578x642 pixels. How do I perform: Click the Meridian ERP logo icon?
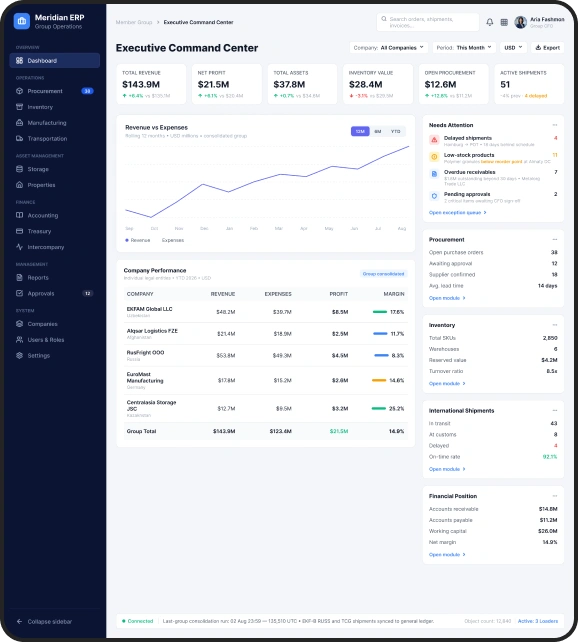tap(22, 21)
